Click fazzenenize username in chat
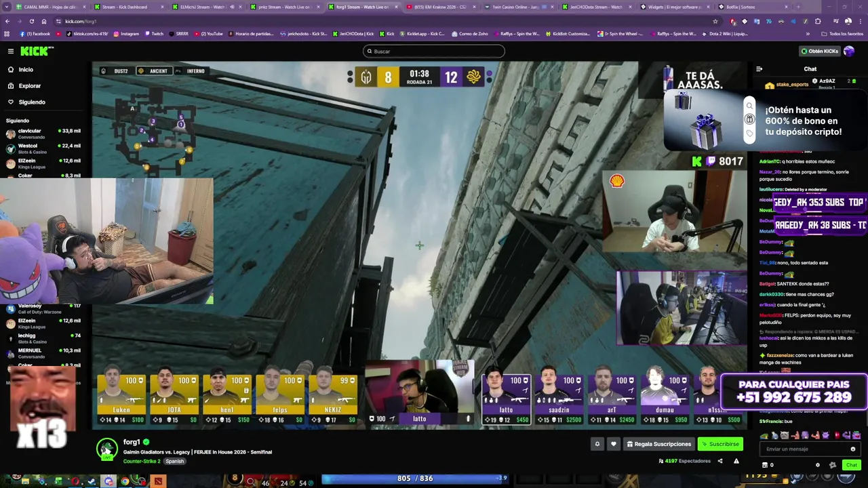Screen dimensions: 868x488 pyautogui.click(x=780, y=355)
